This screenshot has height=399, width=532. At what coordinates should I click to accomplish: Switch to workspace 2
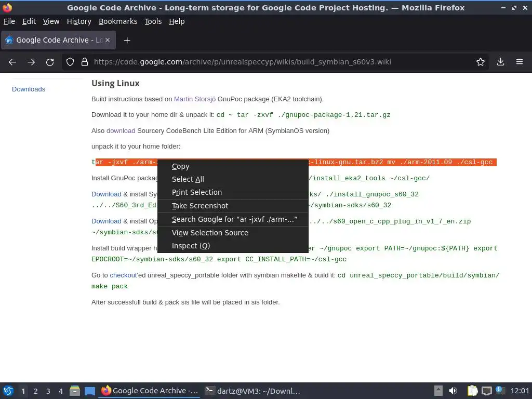coord(36,391)
